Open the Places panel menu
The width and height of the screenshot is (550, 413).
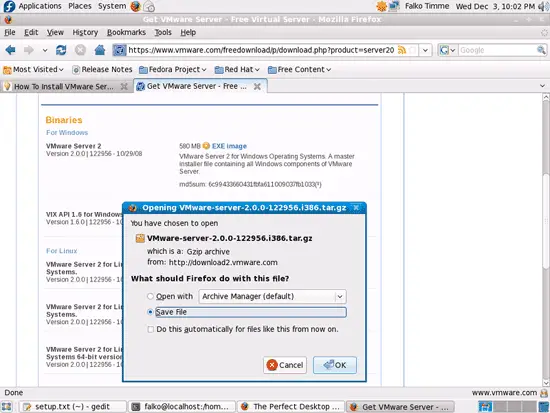80,6
